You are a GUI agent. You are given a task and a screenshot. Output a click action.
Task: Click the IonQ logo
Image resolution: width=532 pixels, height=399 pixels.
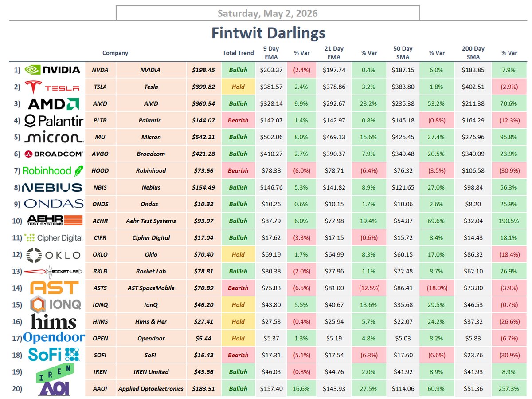click(x=55, y=304)
